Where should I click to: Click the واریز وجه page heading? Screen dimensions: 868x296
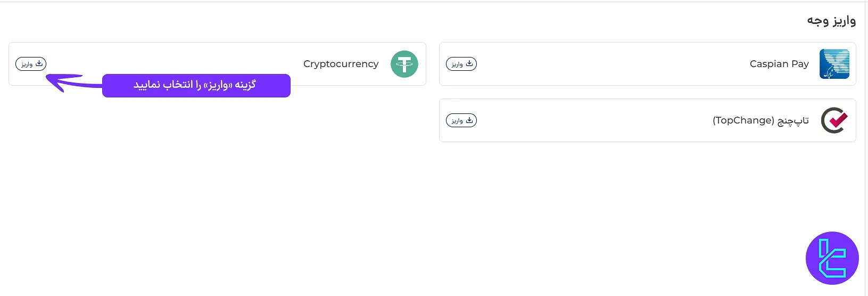(x=831, y=21)
